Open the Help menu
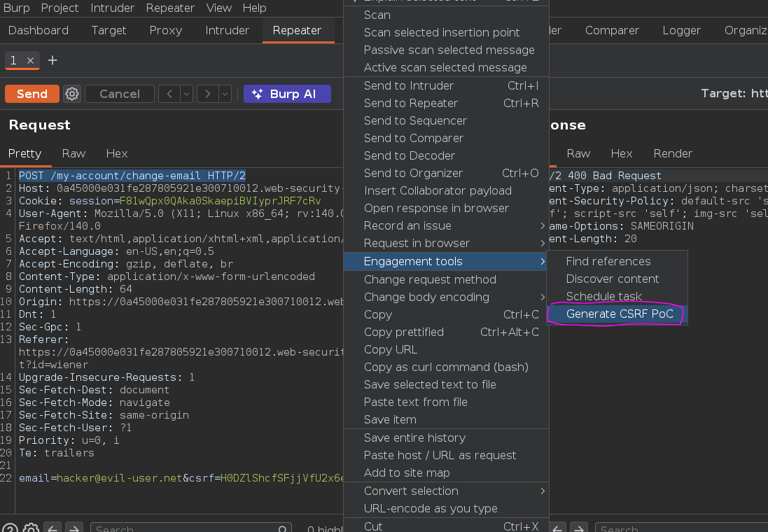 254,8
